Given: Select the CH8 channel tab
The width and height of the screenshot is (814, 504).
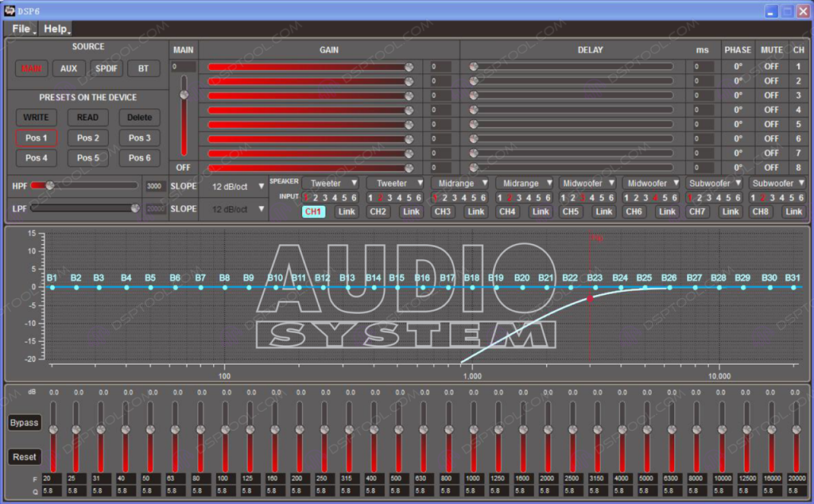Looking at the screenshot, I should pos(761,211).
